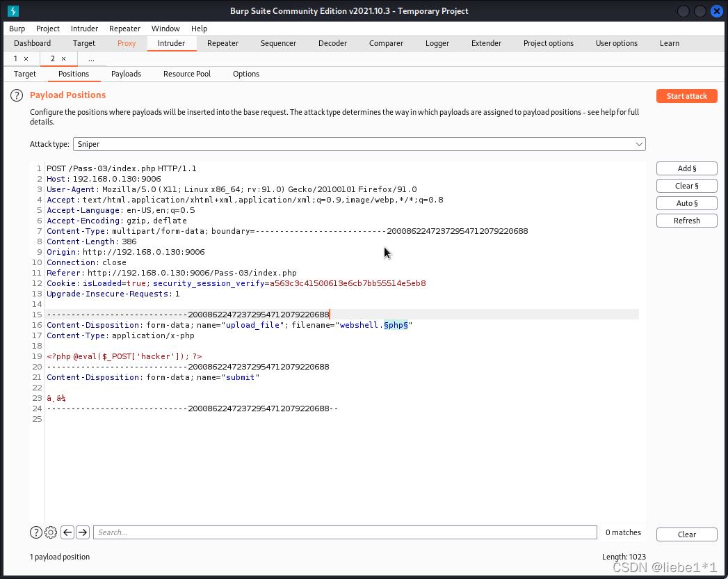Switch to the Sequencer tab

coord(278,43)
